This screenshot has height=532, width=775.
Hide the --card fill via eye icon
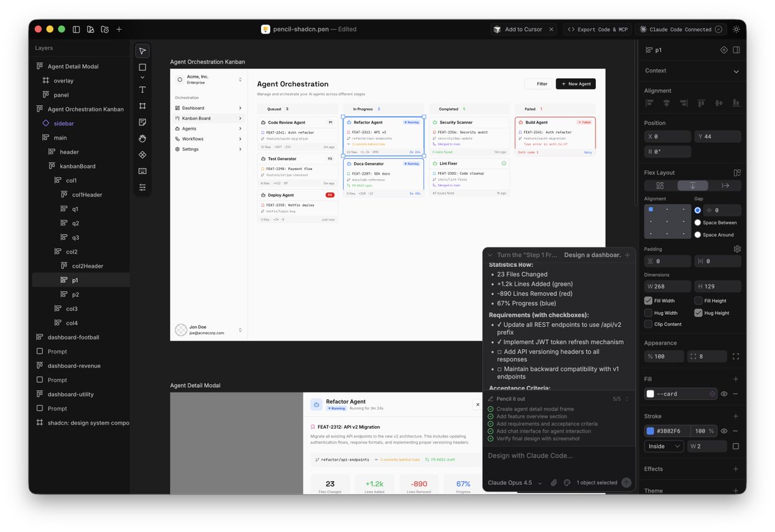723,394
